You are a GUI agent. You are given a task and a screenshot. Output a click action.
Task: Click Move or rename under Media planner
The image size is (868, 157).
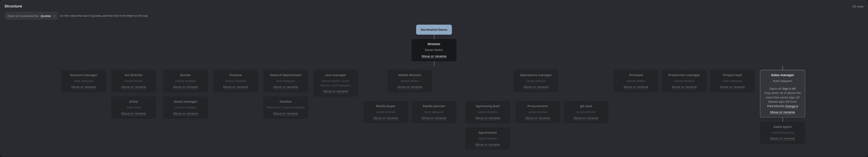(x=434, y=118)
